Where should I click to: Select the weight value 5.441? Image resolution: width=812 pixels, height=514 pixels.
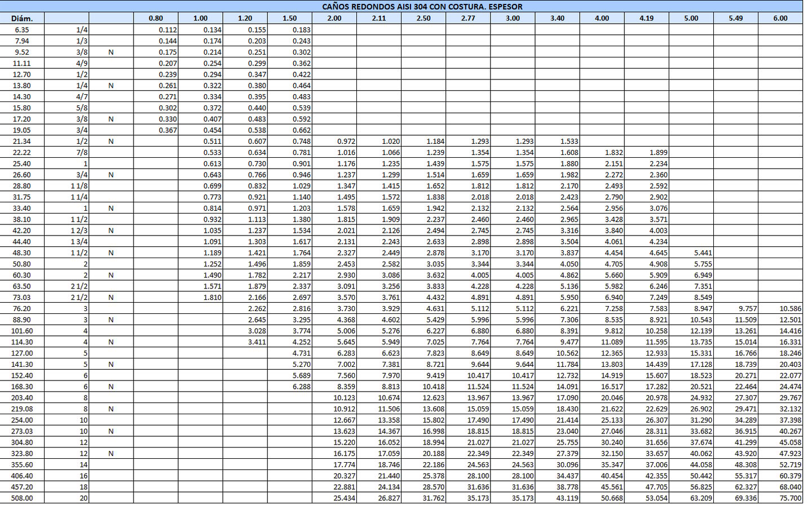point(703,252)
